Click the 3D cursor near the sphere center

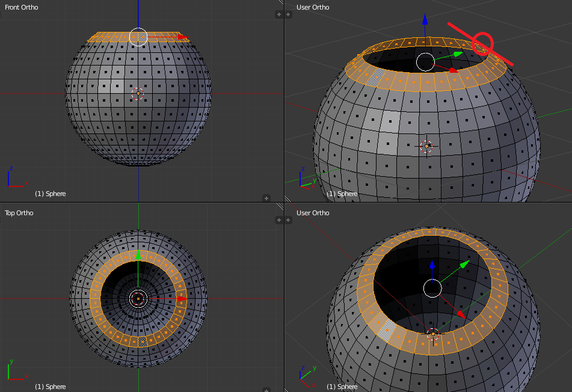[x=138, y=94]
